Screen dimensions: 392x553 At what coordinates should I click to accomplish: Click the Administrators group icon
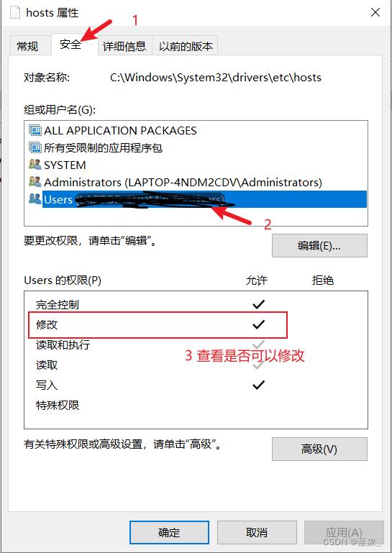click(35, 182)
